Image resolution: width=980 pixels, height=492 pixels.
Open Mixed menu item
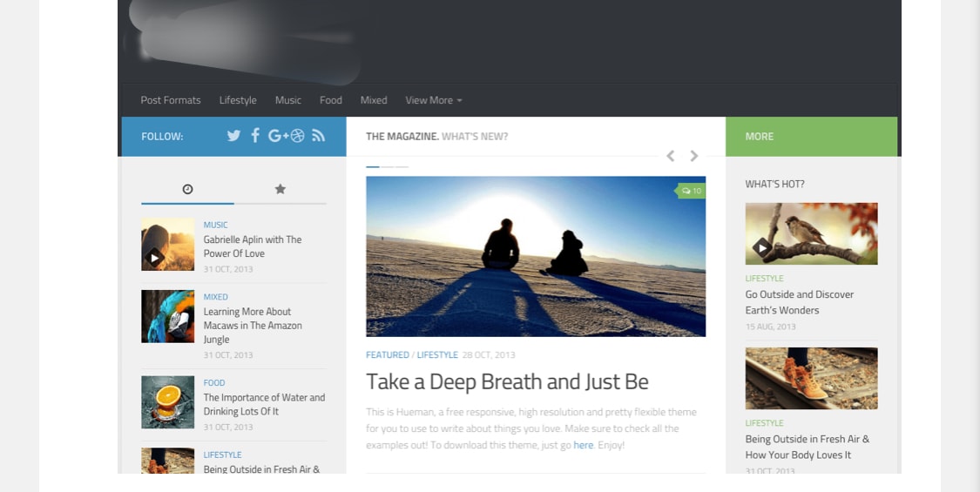(374, 100)
